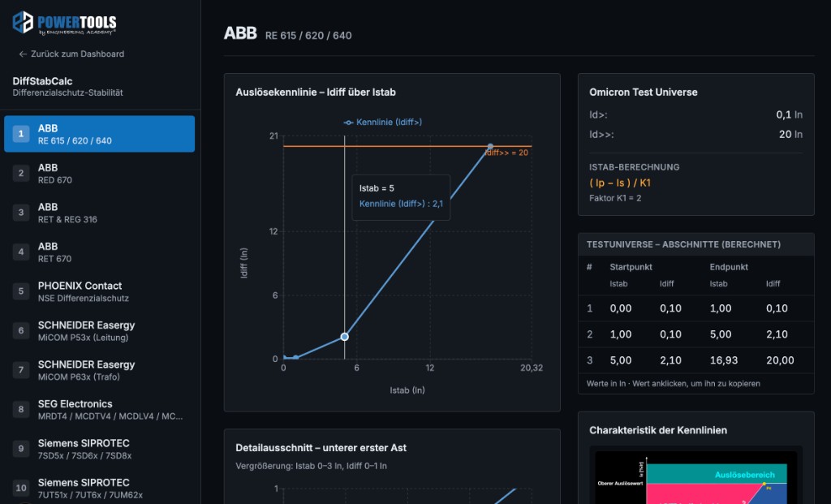Click the chart endpoint near Idiff>> = 20
The height and width of the screenshot is (504, 831).
[x=490, y=147]
